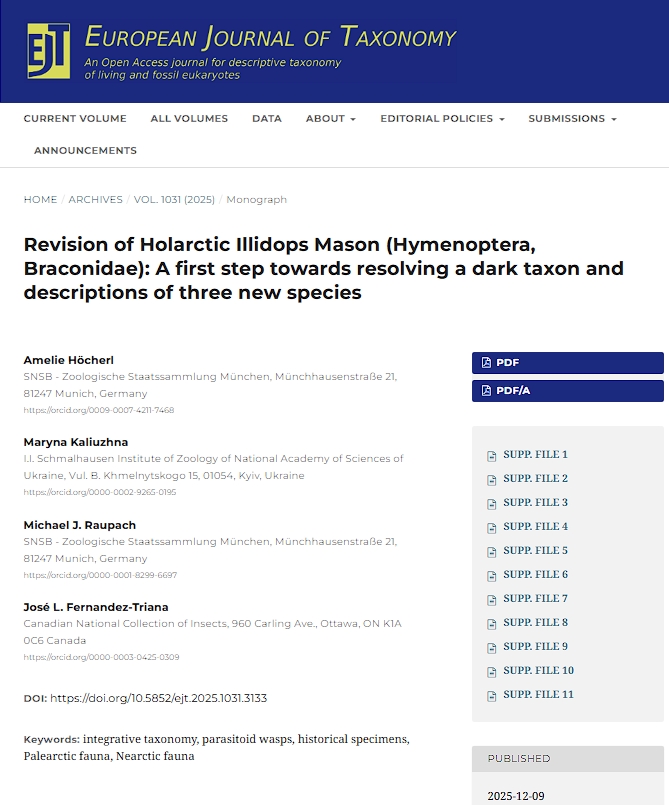
Task: Open the Submissions dropdown menu
Action: pyautogui.click(x=572, y=119)
